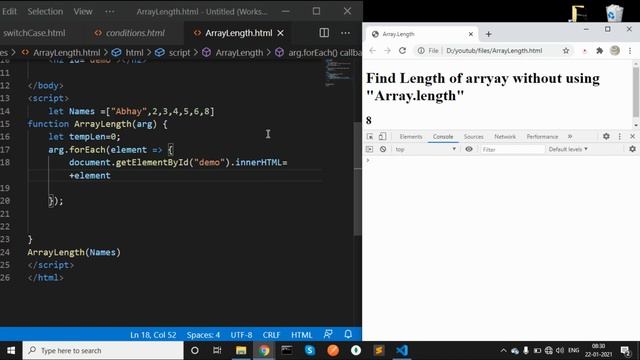Open the top JavaScript context dropdown
Image resolution: width=640 pixels, height=360 pixels.
425,149
